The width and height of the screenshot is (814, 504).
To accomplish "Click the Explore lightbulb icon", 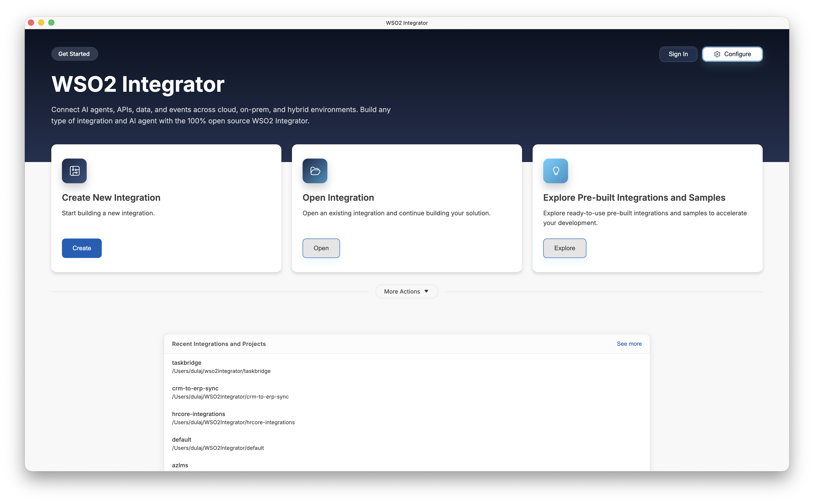I will tap(556, 171).
